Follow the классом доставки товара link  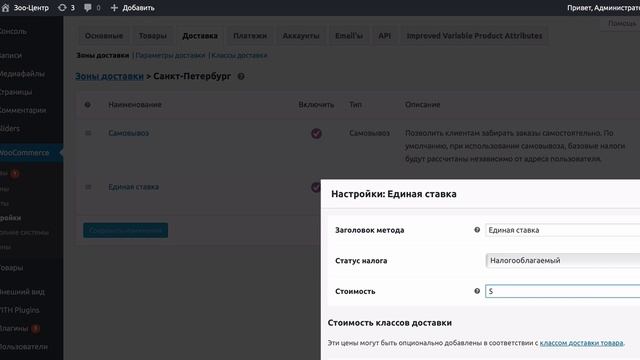click(581, 343)
